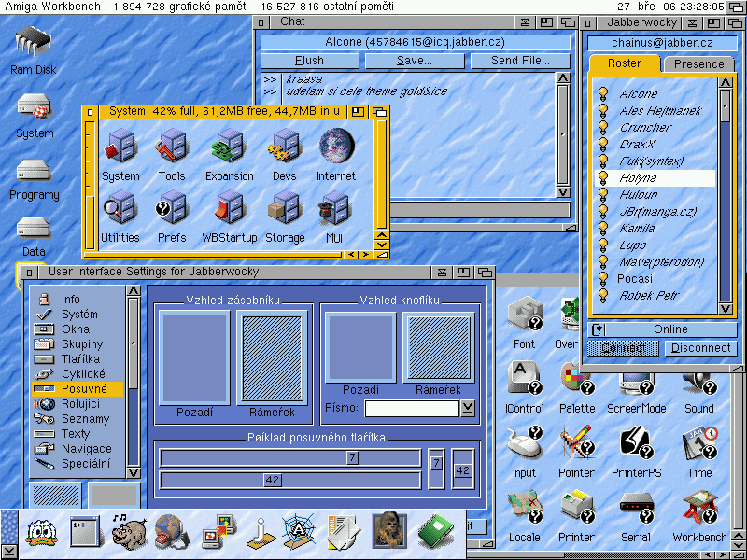The height and width of the screenshot is (560, 747).
Task: Select Tlačítka in the settings list
Action: click(x=78, y=359)
